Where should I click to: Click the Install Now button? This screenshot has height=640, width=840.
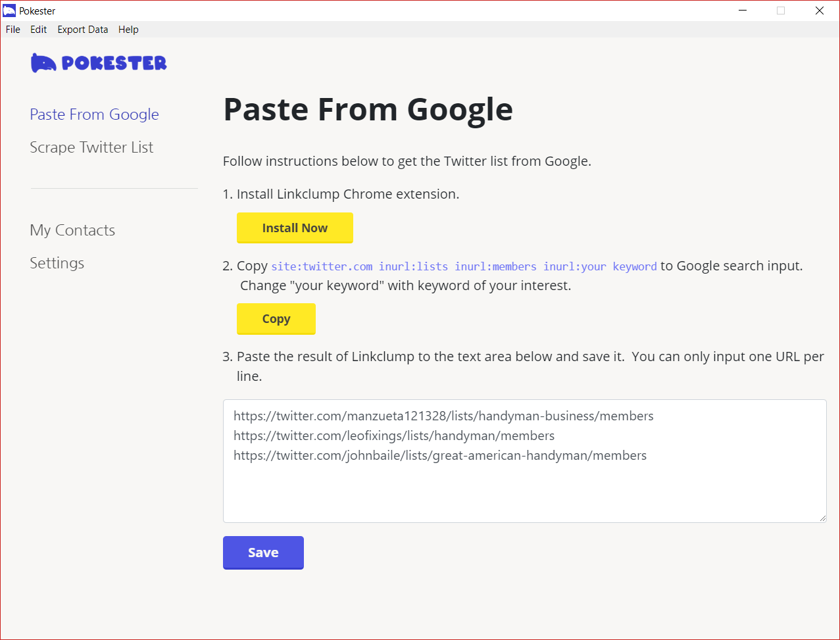(x=295, y=228)
